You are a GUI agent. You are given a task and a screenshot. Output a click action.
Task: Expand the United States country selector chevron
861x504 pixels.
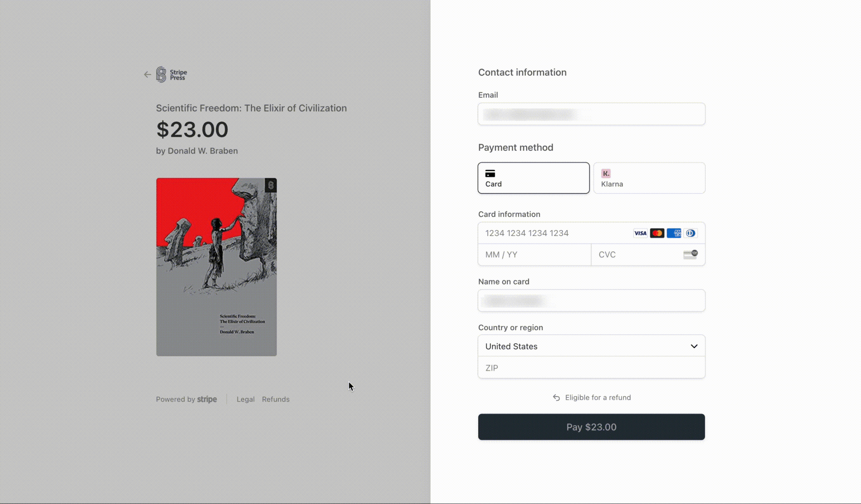694,346
